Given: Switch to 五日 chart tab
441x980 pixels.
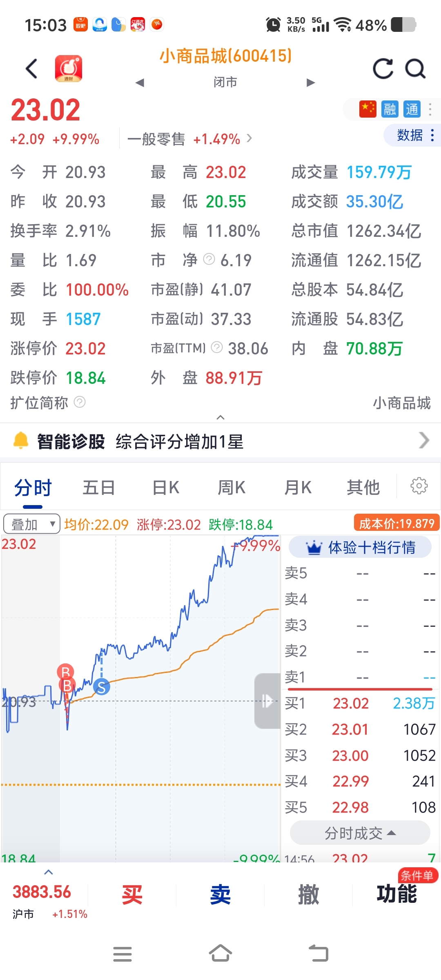Looking at the screenshot, I should [x=99, y=488].
